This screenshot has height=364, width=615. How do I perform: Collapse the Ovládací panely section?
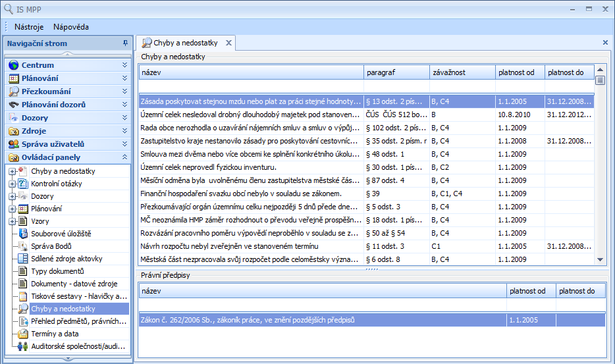click(x=124, y=157)
